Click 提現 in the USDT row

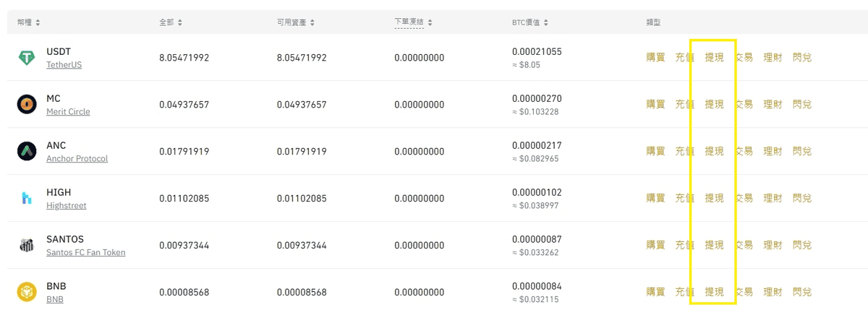click(x=714, y=58)
